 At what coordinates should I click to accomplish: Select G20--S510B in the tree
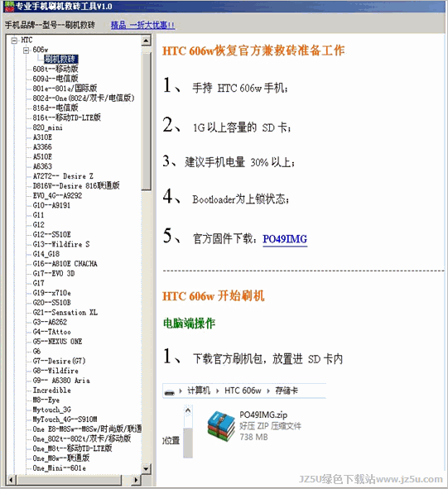(52, 303)
